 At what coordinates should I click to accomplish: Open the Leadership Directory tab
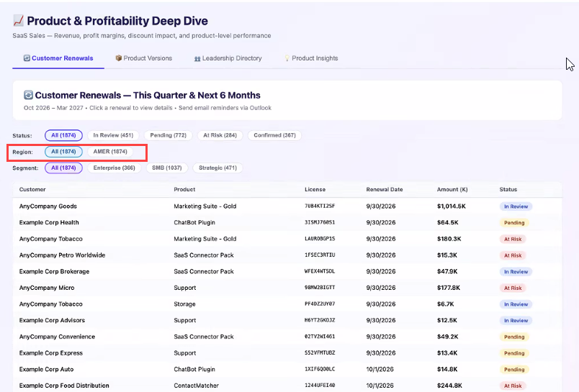click(x=228, y=58)
